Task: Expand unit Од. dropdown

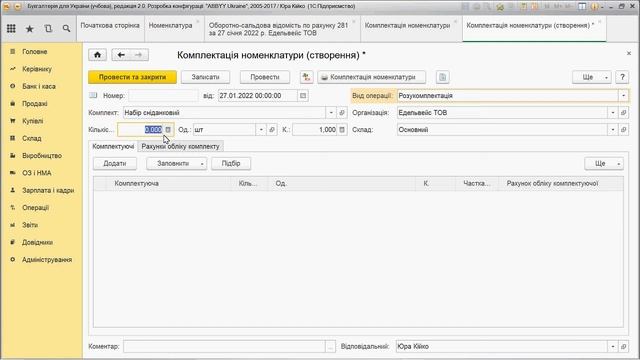Action: point(261,130)
